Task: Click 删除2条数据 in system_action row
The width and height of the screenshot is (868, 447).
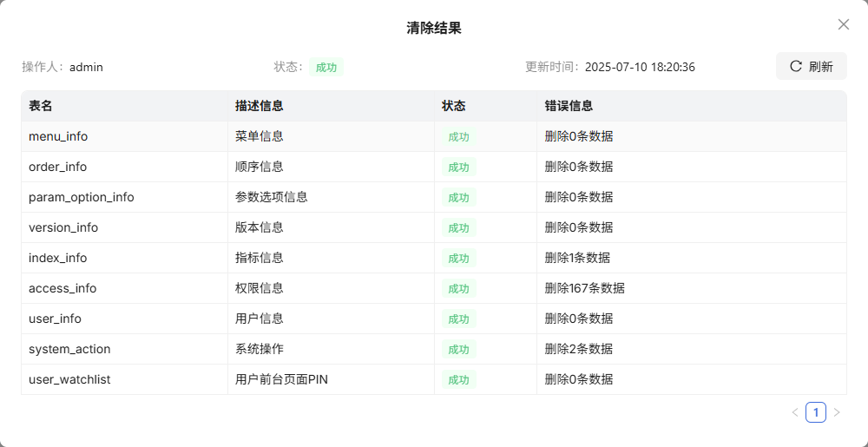Action: 578,349
